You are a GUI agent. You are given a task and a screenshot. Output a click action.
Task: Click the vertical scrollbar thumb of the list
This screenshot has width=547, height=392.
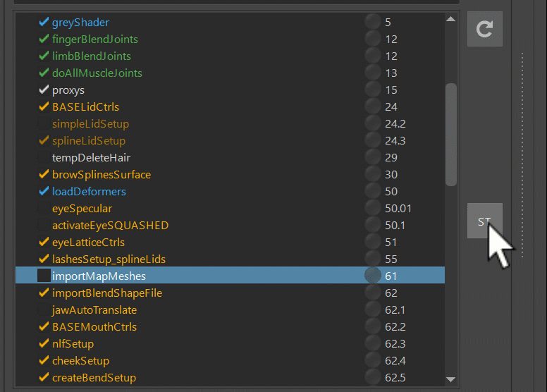point(451,135)
